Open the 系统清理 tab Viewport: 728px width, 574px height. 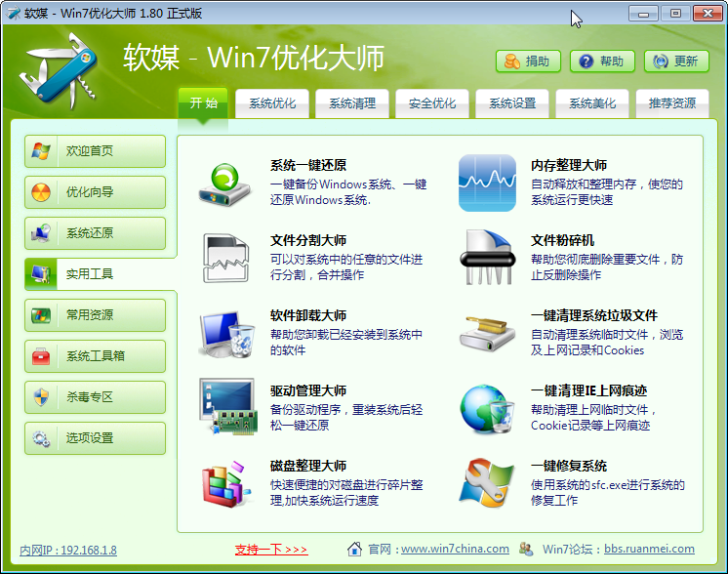[352, 103]
